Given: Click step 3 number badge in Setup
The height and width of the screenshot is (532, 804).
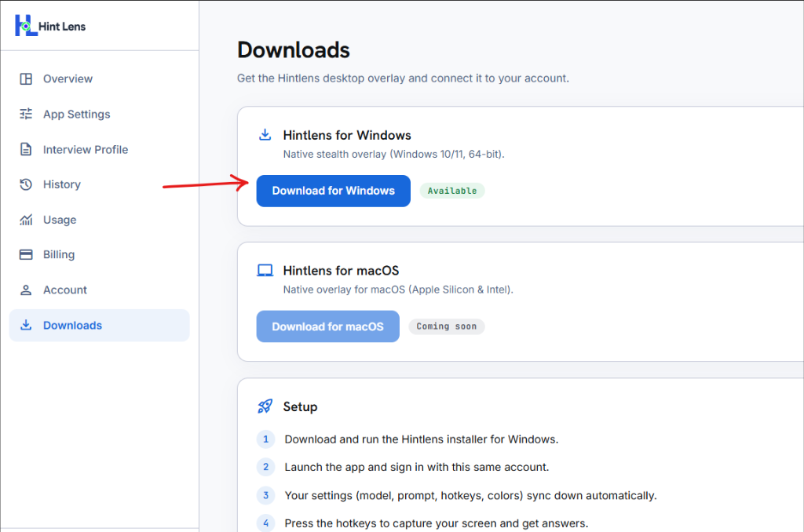Looking at the screenshot, I should [265, 496].
